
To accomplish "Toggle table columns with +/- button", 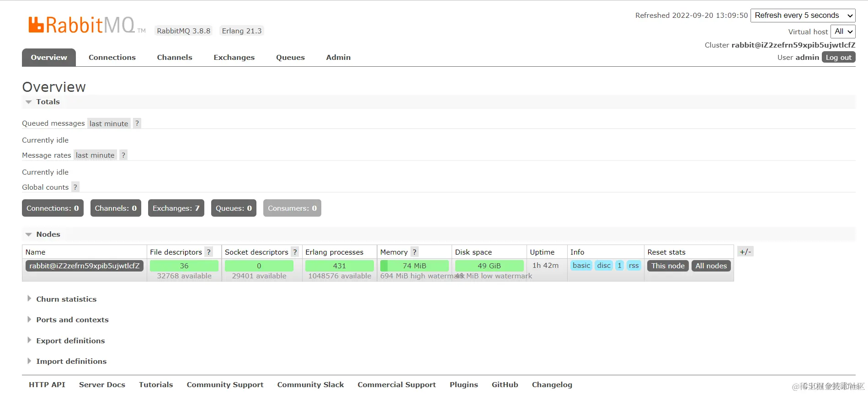I will (x=745, y=252).
